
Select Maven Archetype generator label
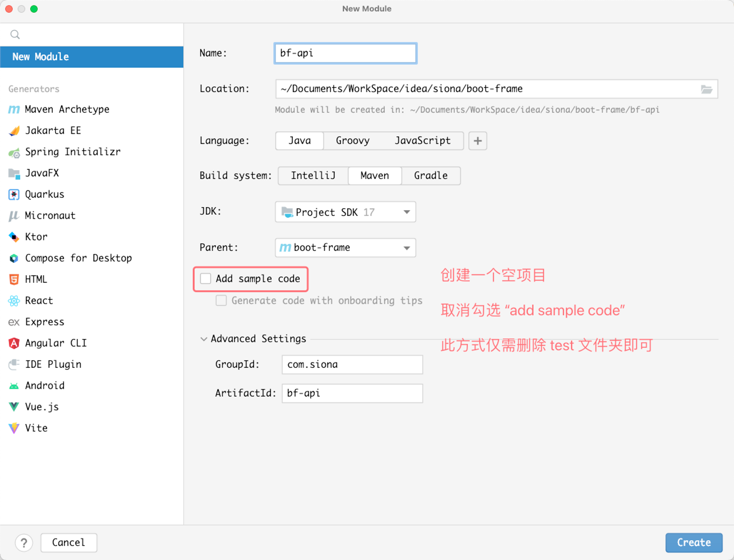click(67, 109)
